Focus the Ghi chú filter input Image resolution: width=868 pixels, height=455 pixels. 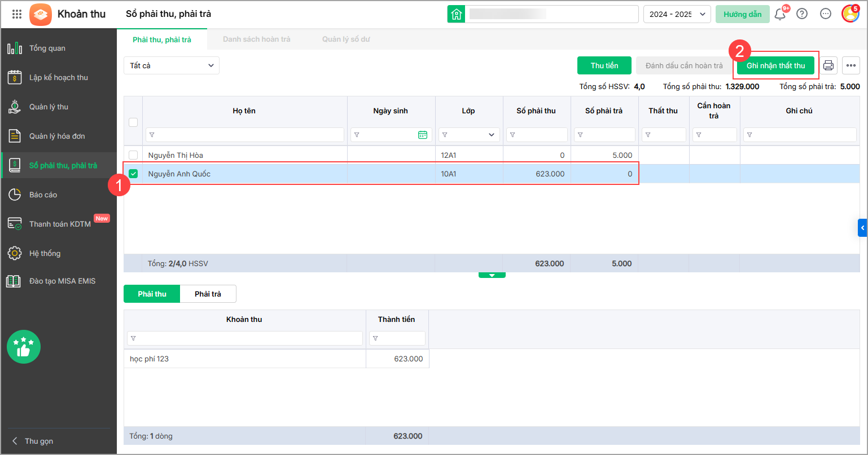[x=800, y=135]
